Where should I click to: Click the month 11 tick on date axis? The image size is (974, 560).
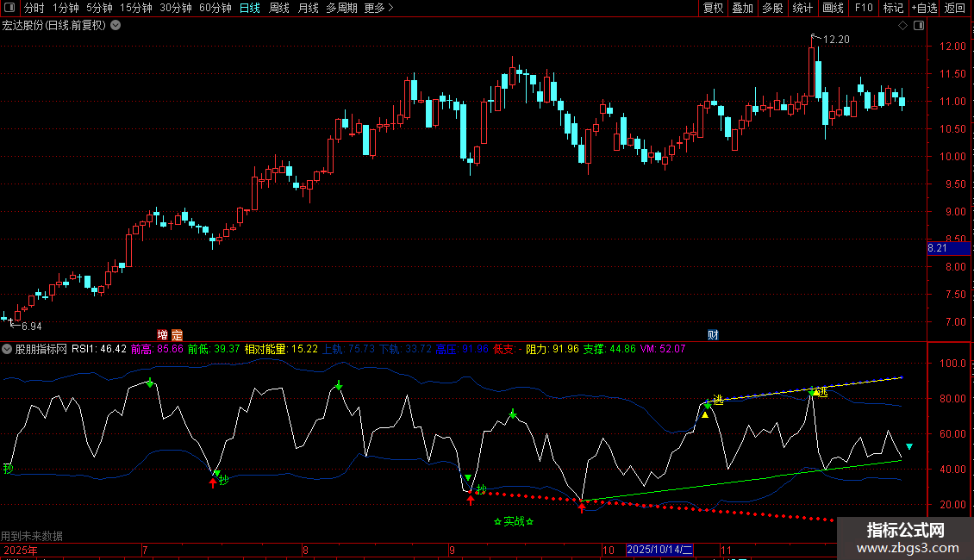point(726,550)
